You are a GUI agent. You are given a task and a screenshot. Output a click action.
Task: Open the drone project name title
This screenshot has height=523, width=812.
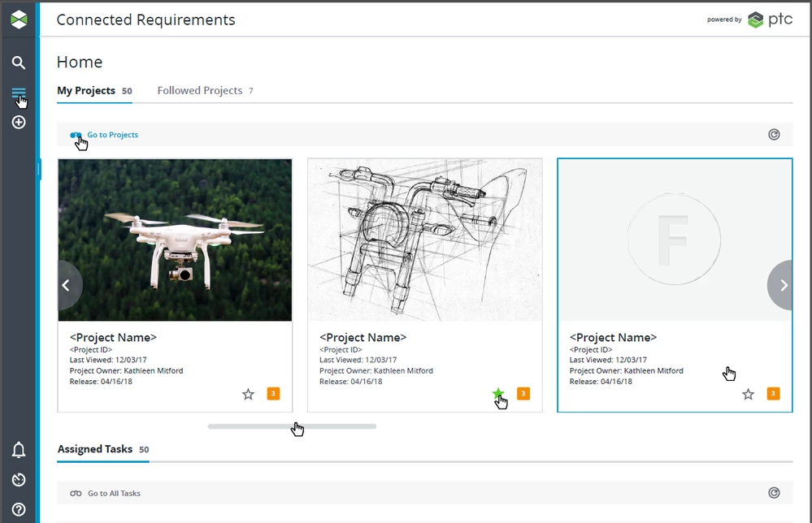(113, 337)
